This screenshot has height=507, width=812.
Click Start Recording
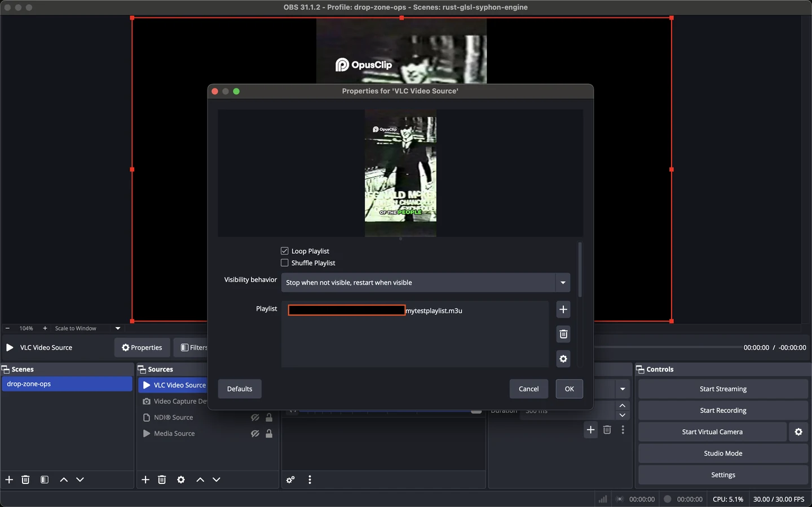pyautogui.click(x=723, y=411)
